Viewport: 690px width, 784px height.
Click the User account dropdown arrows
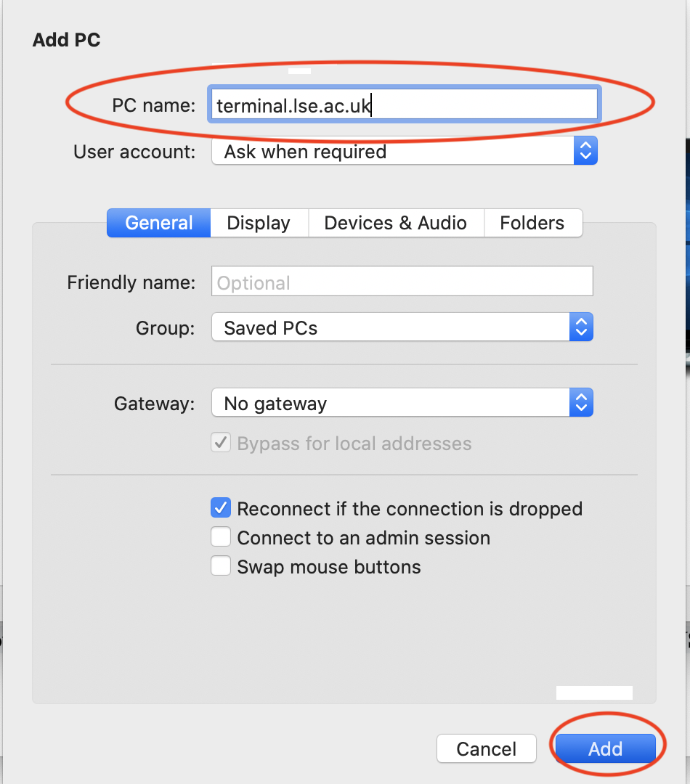[585, 152]
